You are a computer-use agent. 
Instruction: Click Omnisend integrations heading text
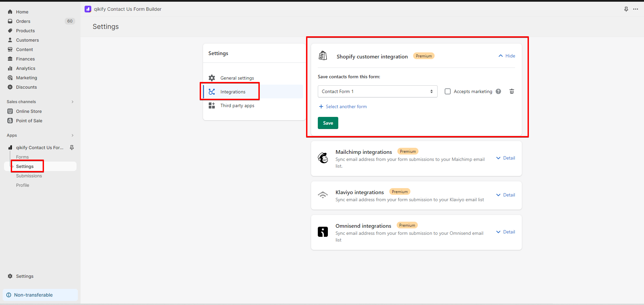363,226
